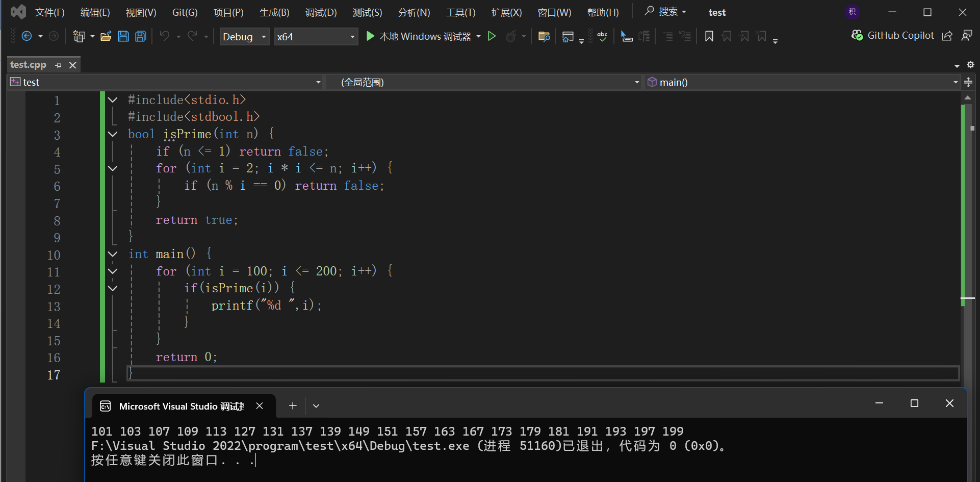
Task: Pin the test.cpp tab
Action: tap(59, 65)
